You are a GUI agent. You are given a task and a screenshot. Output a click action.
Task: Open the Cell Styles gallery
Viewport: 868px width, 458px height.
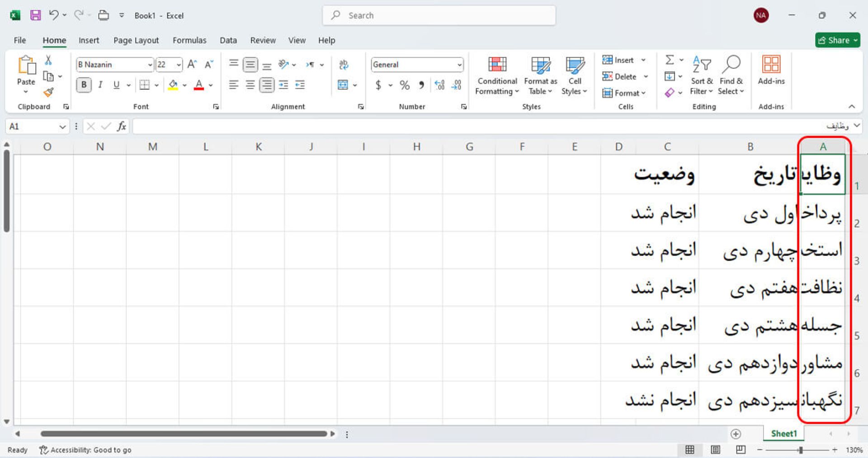(575, 75)
